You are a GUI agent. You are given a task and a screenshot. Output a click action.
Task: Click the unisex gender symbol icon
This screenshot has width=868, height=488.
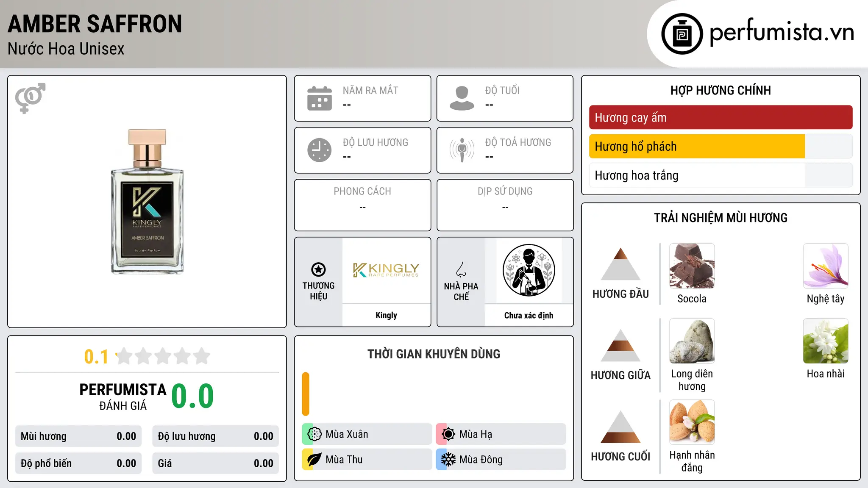point(30,98)
